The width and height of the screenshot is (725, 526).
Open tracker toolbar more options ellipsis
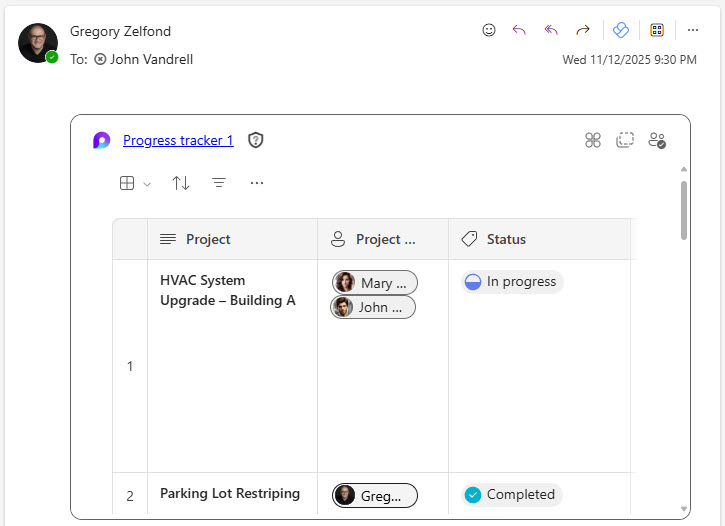point(257,183)
